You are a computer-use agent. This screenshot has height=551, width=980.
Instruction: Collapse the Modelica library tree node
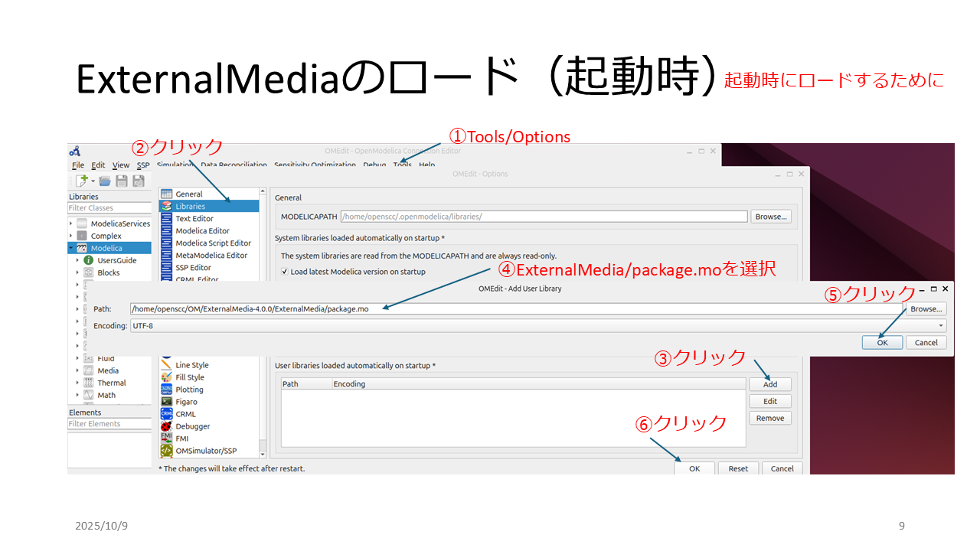click(71, 248)
